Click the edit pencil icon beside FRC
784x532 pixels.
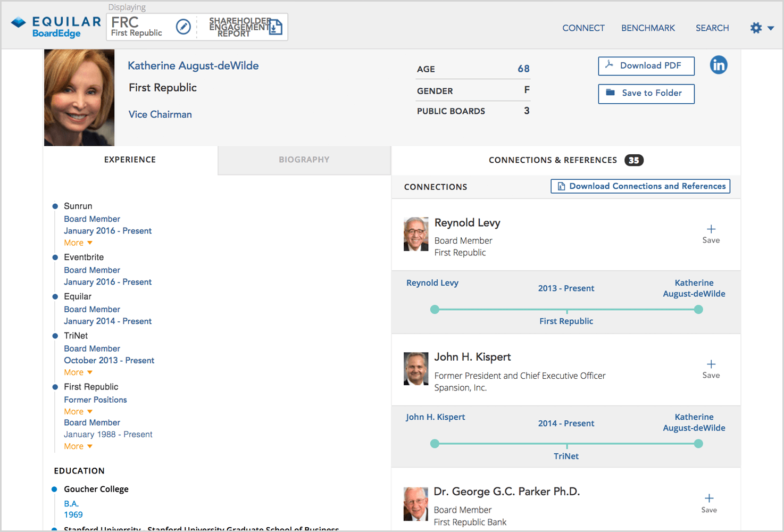tap(183, 27)
